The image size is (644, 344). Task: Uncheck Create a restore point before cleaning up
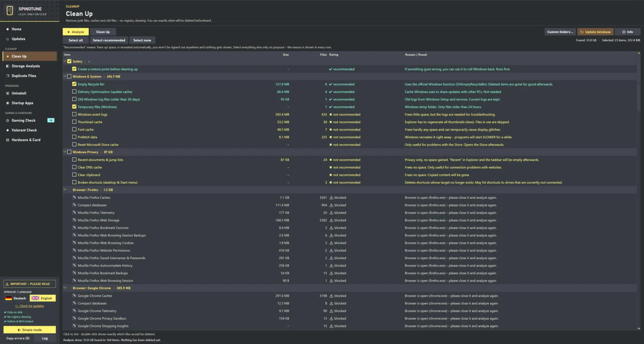pyautogui.click(x=74, y=69)
